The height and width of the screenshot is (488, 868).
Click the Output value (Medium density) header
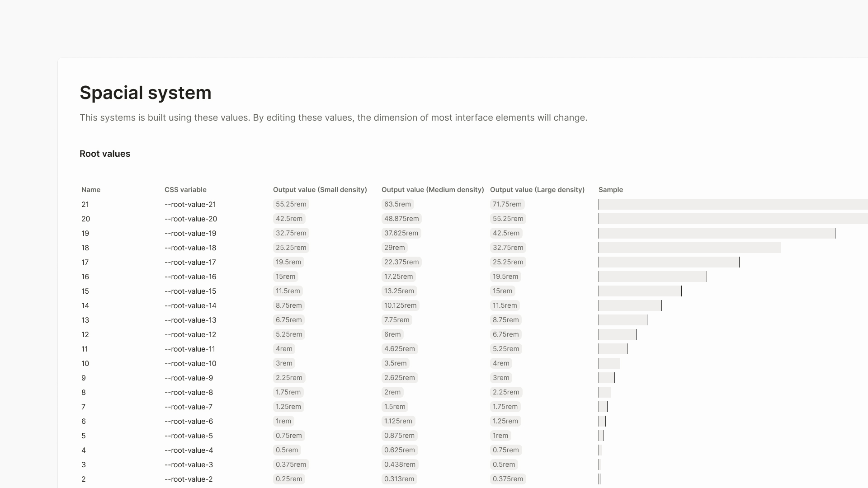[432, 190]
